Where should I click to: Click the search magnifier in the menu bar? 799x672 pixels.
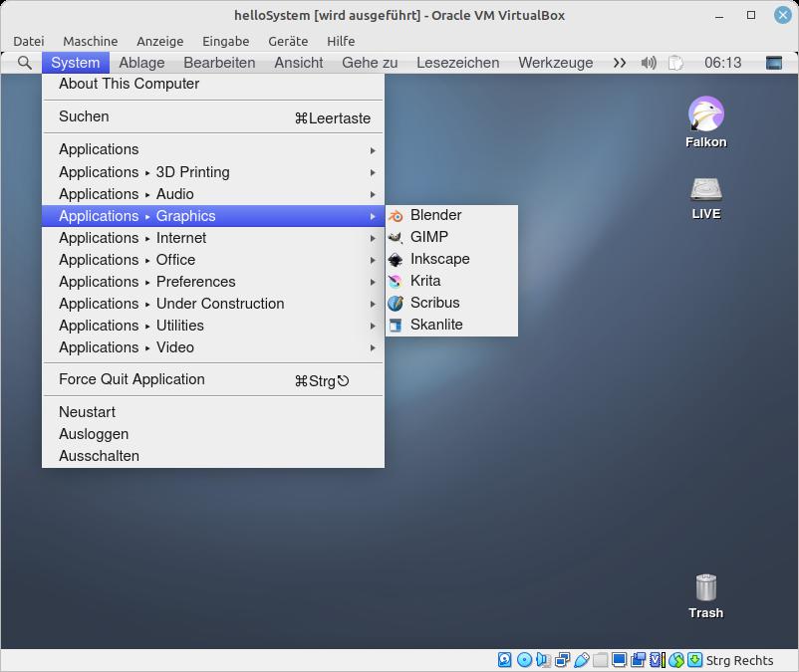pyautogui.click(x=22, y=62)
